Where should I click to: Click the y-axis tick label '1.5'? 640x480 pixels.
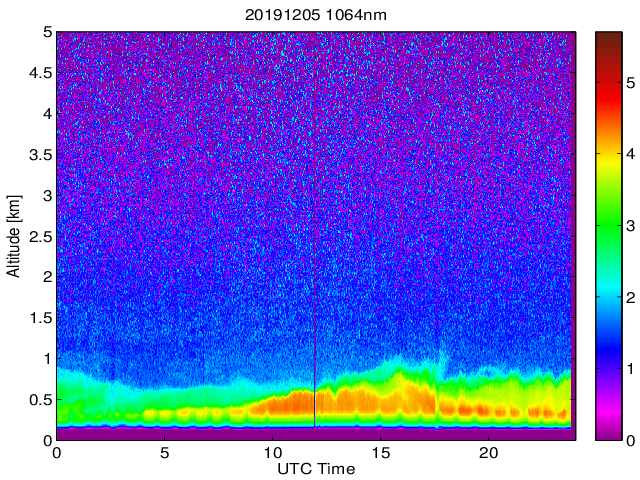pyautogui.click(x=41, y=318)
